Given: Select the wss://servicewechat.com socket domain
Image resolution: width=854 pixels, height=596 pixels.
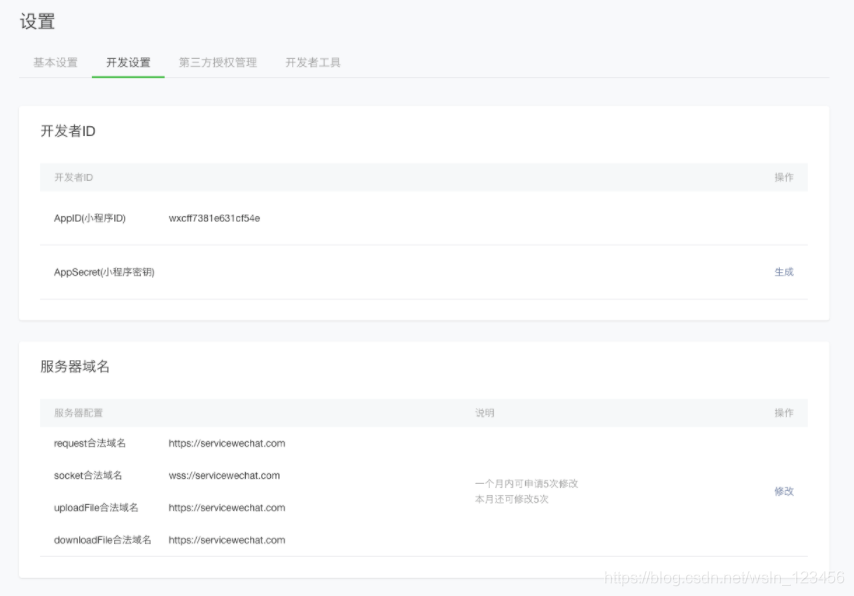Looking at the screenshot, I should tap(224, 476).
